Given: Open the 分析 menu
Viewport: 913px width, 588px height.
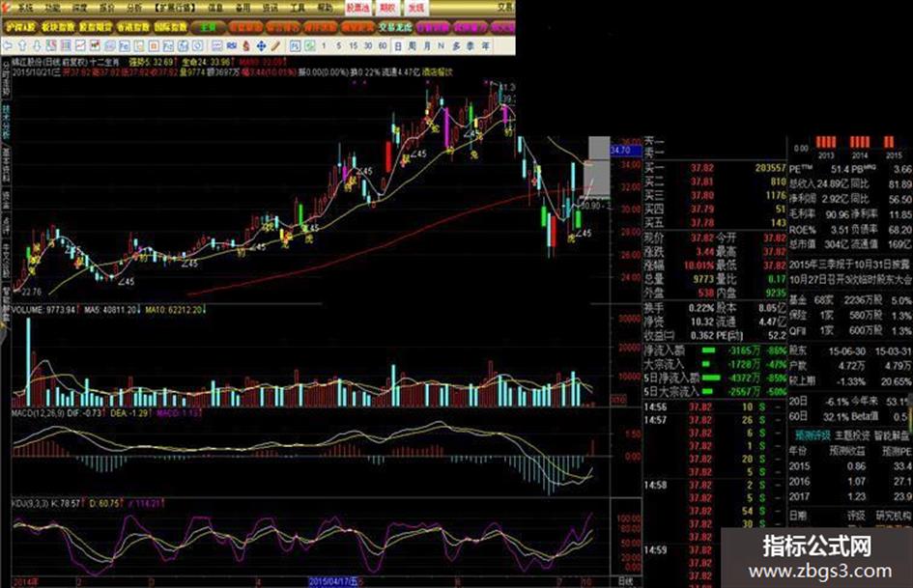Looking at the screenshot, I should tap(134, 8).
